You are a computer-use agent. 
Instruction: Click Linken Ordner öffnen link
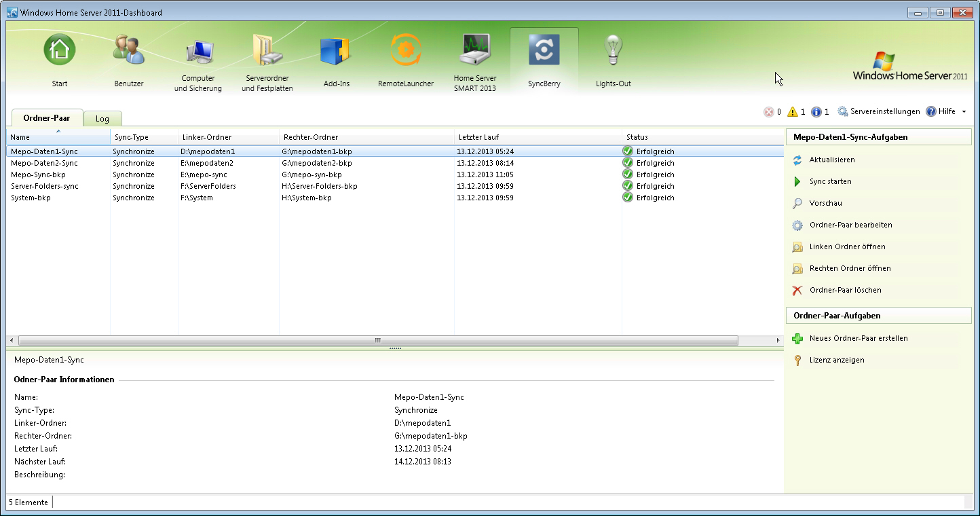[x=847, y=247]
